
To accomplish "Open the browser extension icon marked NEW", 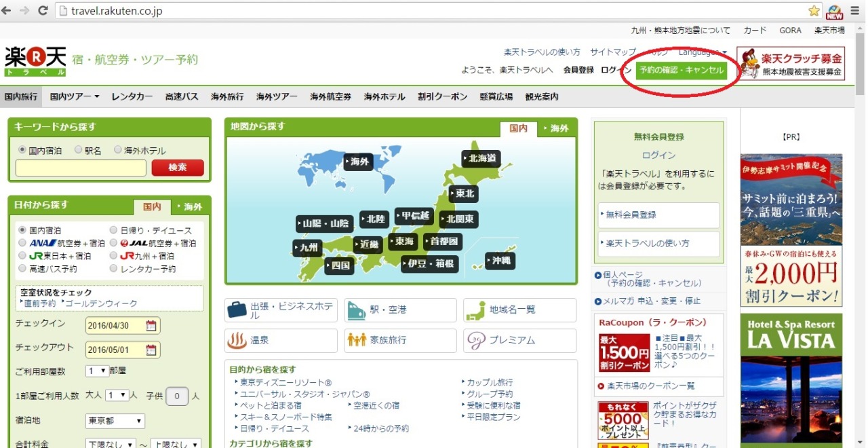I will [x=833, y=12].
